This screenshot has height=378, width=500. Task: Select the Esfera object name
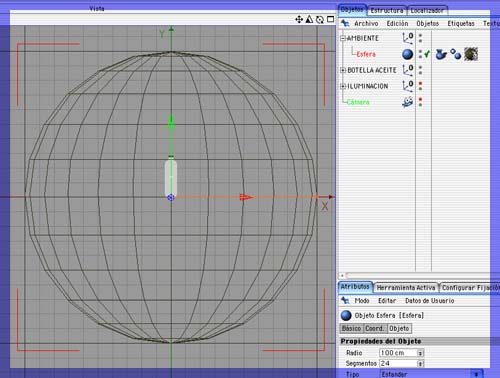pyautogui.click(x=366, y=54)
